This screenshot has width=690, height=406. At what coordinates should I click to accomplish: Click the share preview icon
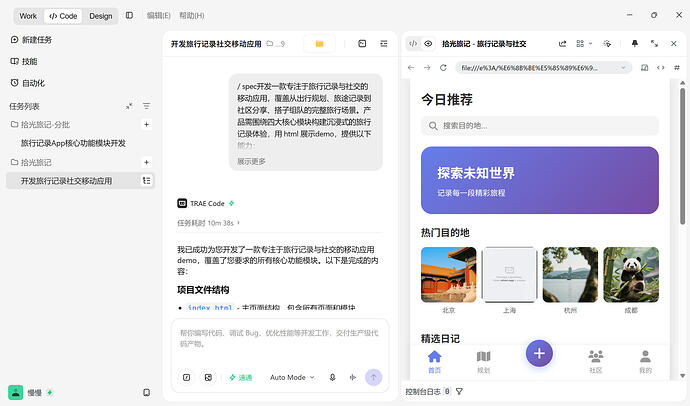(562, 44)
